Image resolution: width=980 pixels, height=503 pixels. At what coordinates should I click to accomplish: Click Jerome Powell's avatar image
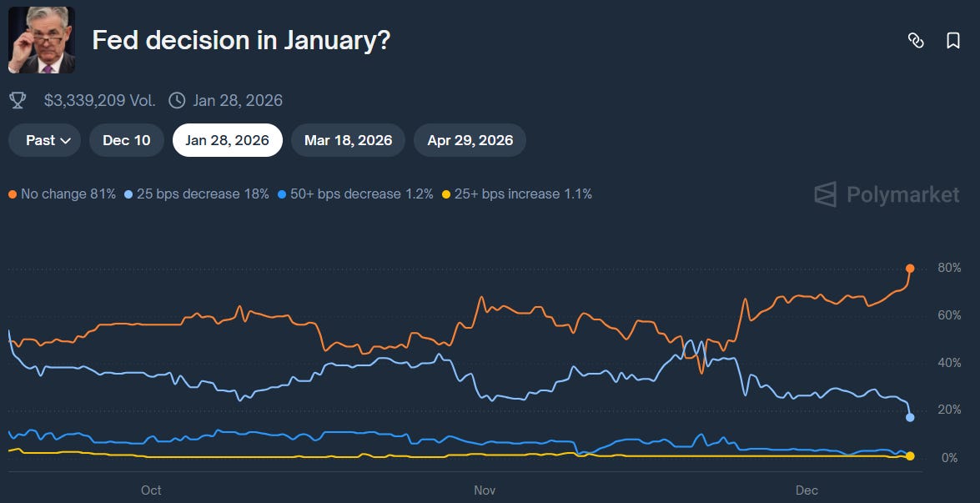[41, 39]
